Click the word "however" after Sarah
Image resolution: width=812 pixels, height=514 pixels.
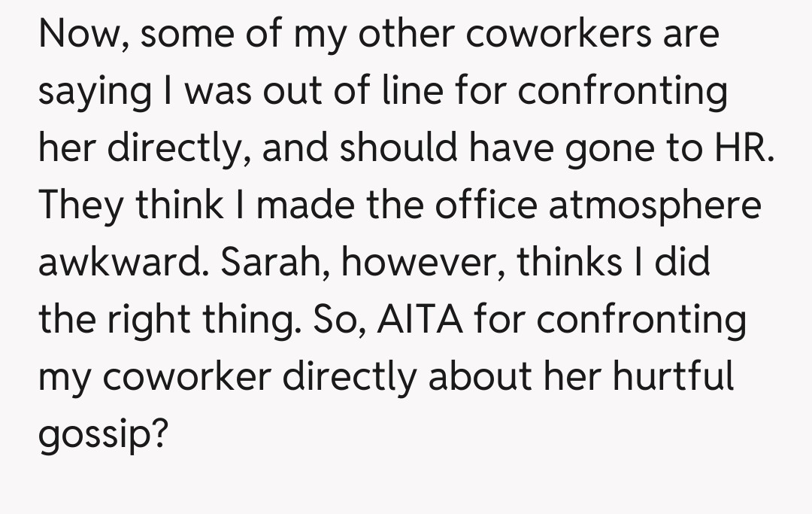[395, 263]
